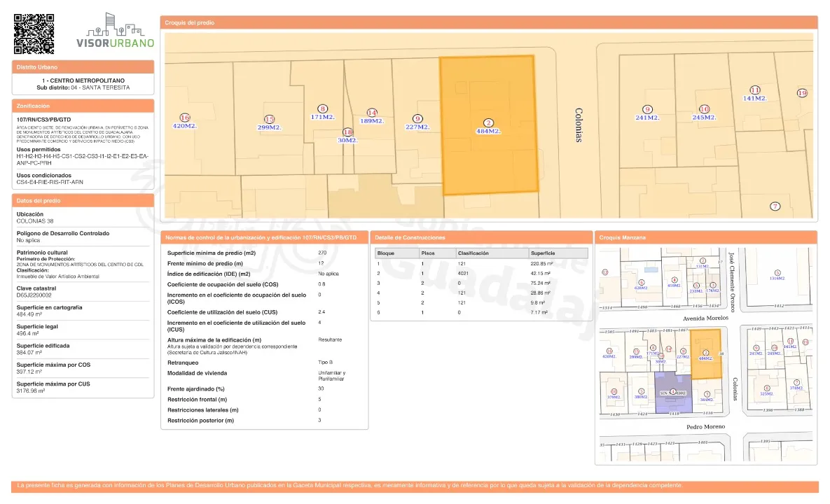Select lot marker 11 labeled 141M2 in Croquis del predio
This screenshot has width=830, height=504.
[x=755, y=90]
